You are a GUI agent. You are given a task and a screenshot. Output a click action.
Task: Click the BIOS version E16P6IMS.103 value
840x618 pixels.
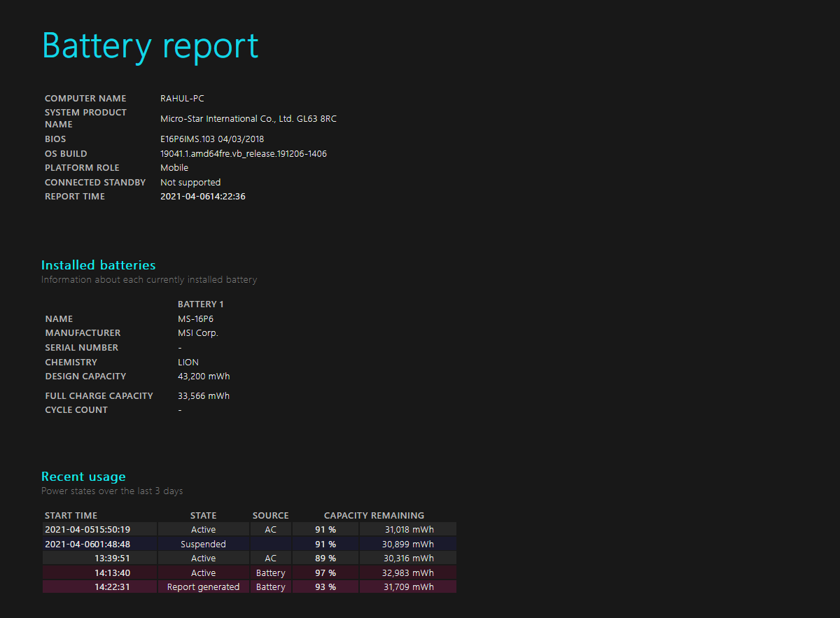[x=212, y=139]
